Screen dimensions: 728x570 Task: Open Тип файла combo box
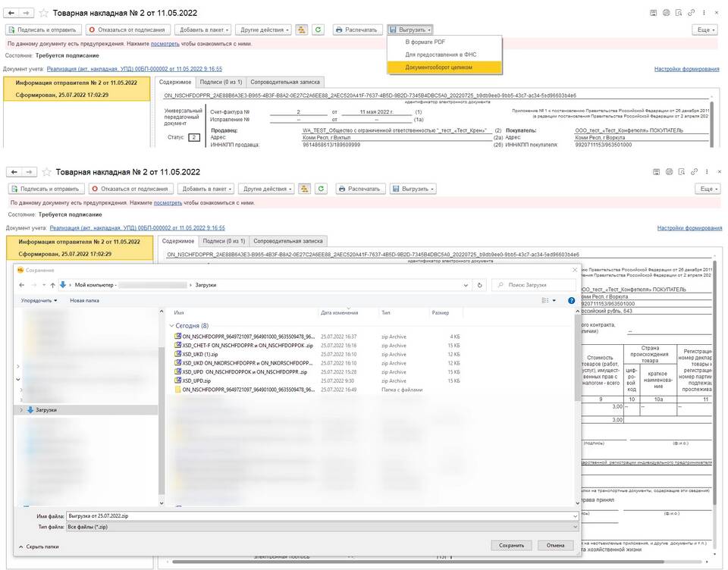323,527
